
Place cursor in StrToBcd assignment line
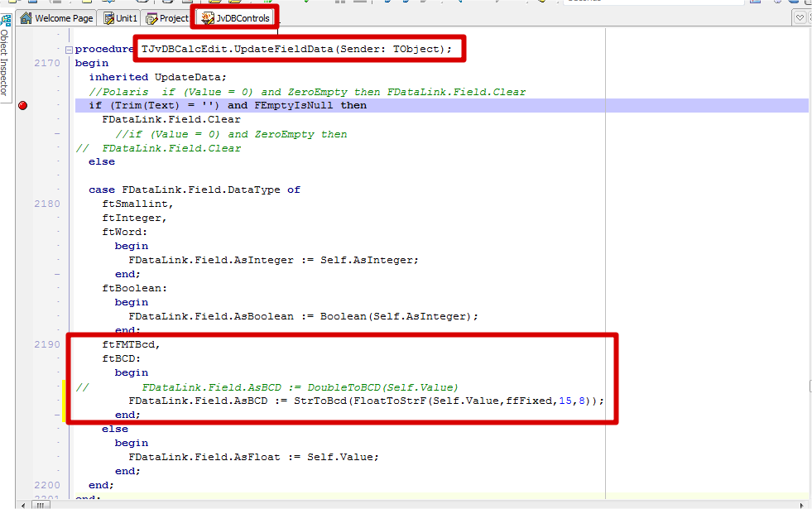pyautogui.click(x=366, y=401)
